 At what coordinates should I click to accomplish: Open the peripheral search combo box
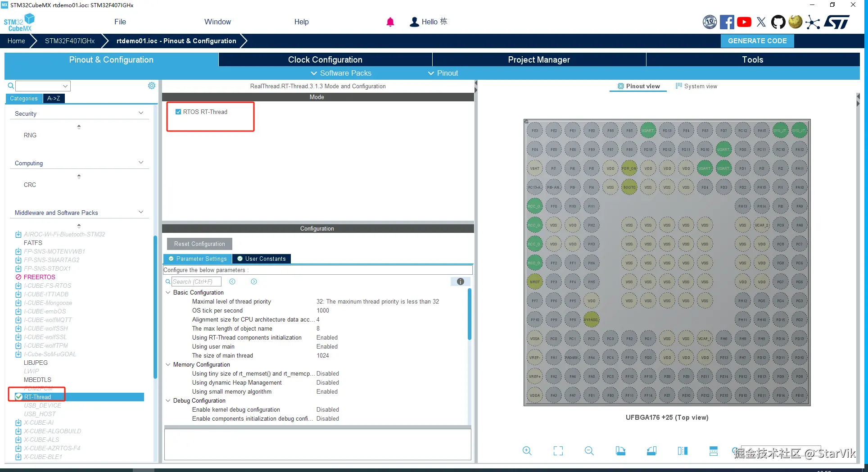[x=43, y=86]
